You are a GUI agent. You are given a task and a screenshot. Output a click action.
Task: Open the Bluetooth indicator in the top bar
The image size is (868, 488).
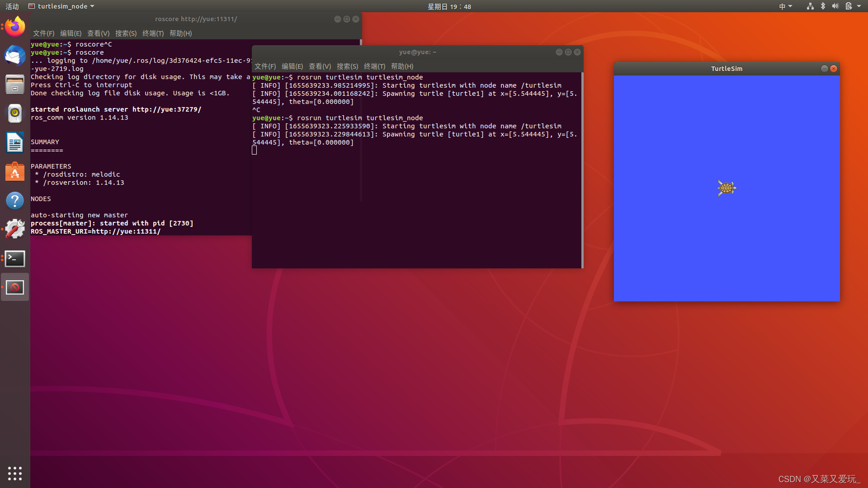(x=823, y=6)
